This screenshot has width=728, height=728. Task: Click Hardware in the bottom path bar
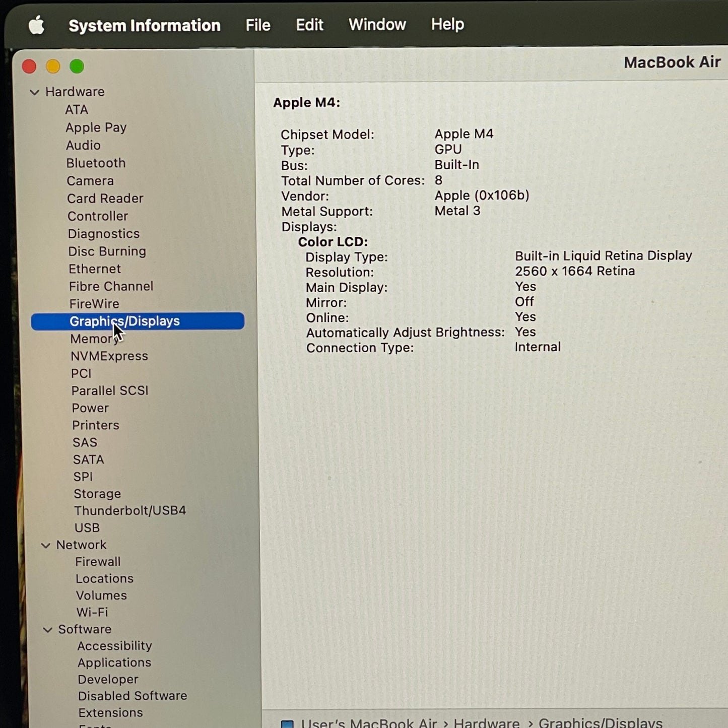487,723
